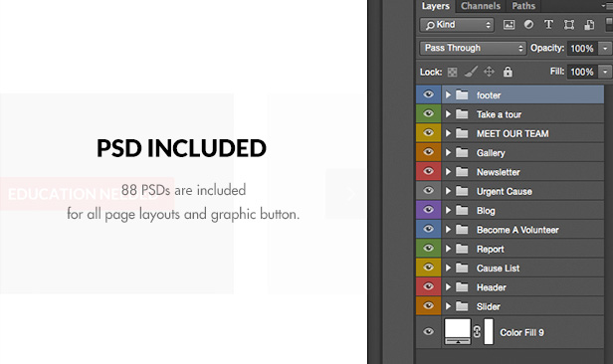Hide the Gallery layer group
The height and width of the screenshot is (364, 613).
(x=429, y=152)
